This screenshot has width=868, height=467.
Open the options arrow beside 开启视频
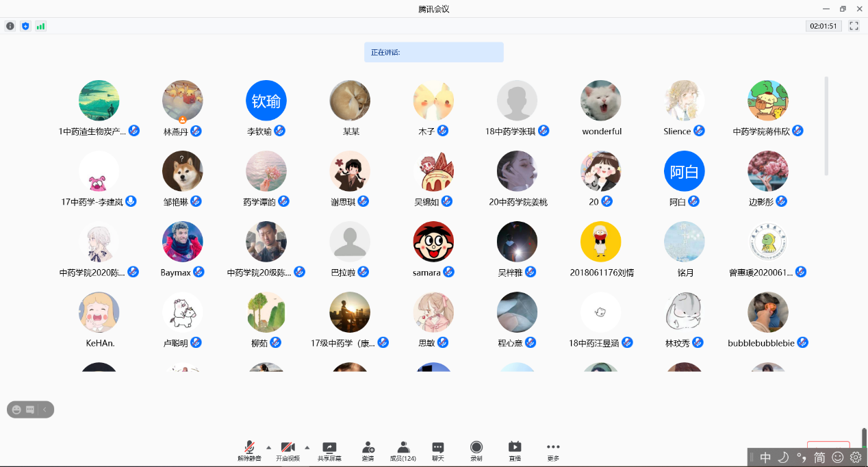tap(307, 447)
